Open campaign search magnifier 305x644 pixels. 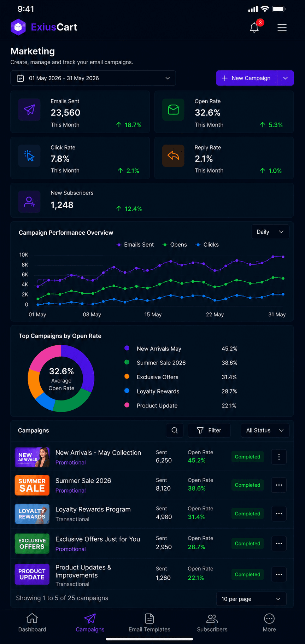tap(175, 430)
